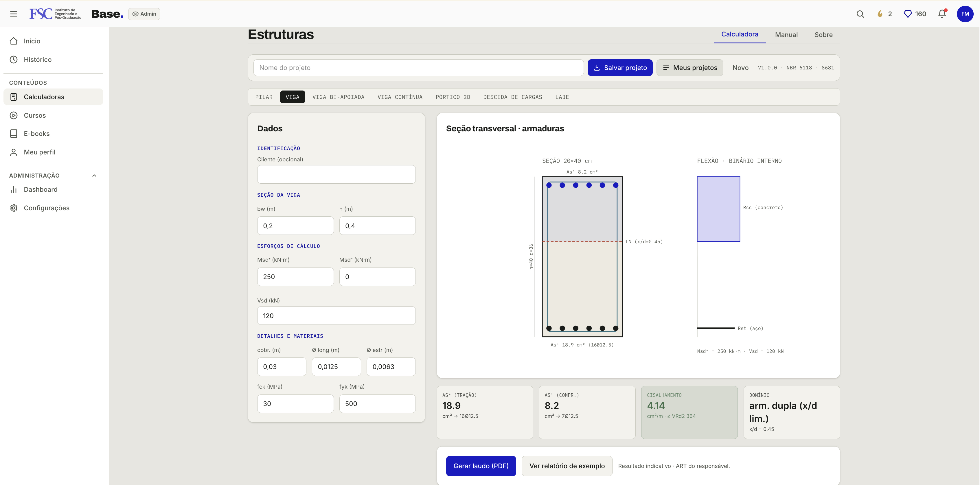The height and width of the screenshot is (485, 980).
Task: Select VIGA CONTÍNUA tab
Action: click(400, 97)
